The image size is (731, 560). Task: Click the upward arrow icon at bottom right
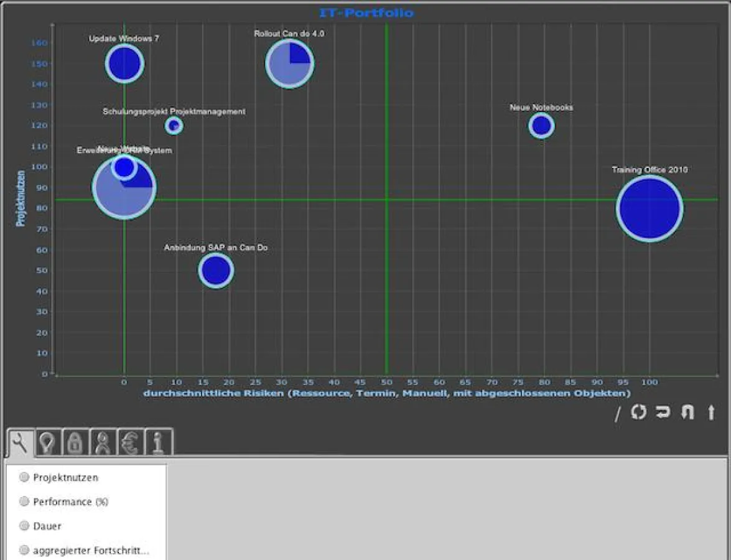click(x=711, y=412)
